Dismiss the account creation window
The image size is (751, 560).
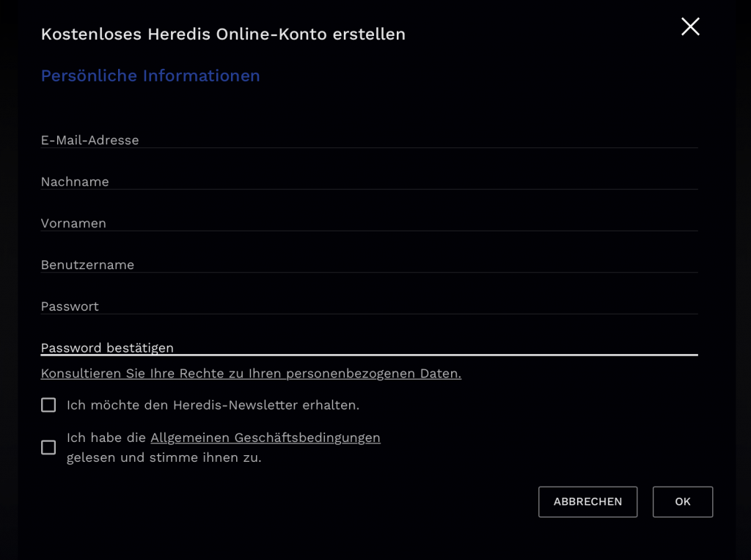coord(689,27)
